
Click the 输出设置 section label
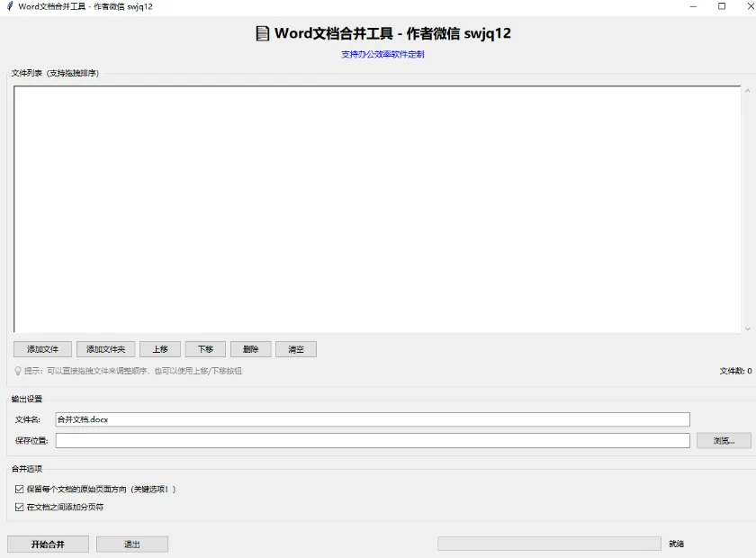pyautogui.click(x=27, y=399)
